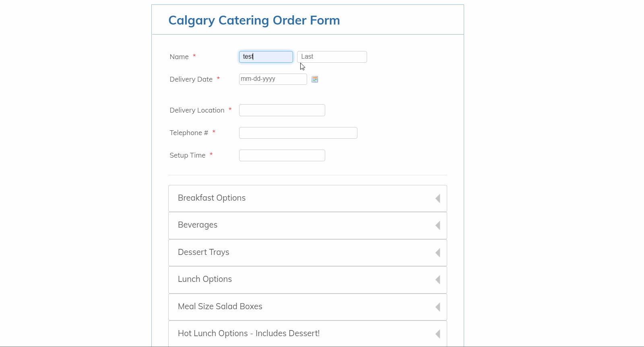Image resolution: width=644 pixels, height=347 pixels.
Task: Open the calendar date picker icon
Action: point(315,79)
